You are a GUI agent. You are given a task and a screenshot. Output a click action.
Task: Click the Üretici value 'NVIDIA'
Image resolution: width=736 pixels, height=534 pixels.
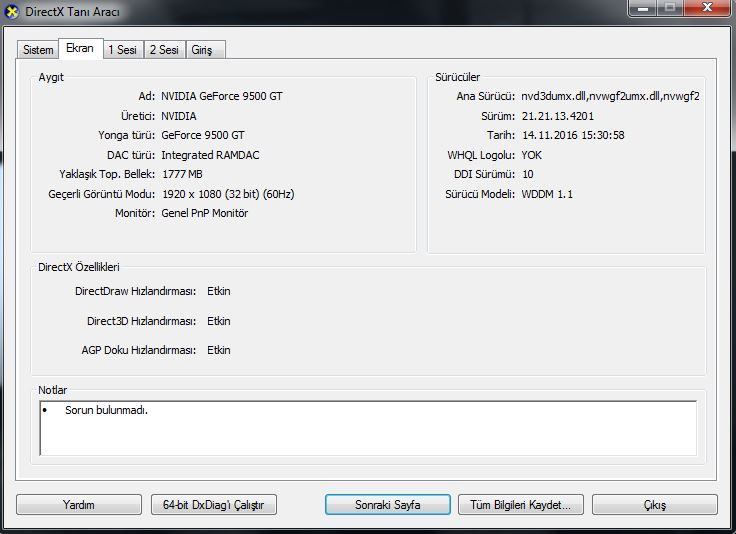[x=179, y=116]
